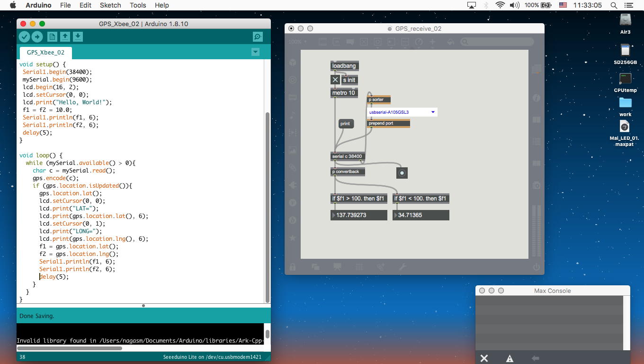Click the Max toolbar search field

pos(497,42)
